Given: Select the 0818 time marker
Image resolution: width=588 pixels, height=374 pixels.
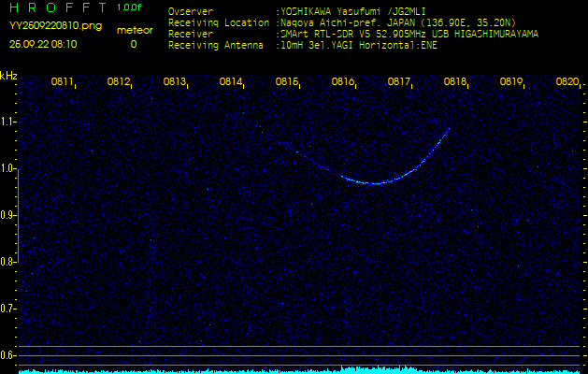Looking at the screenshot, I should [x=455, y=82].
